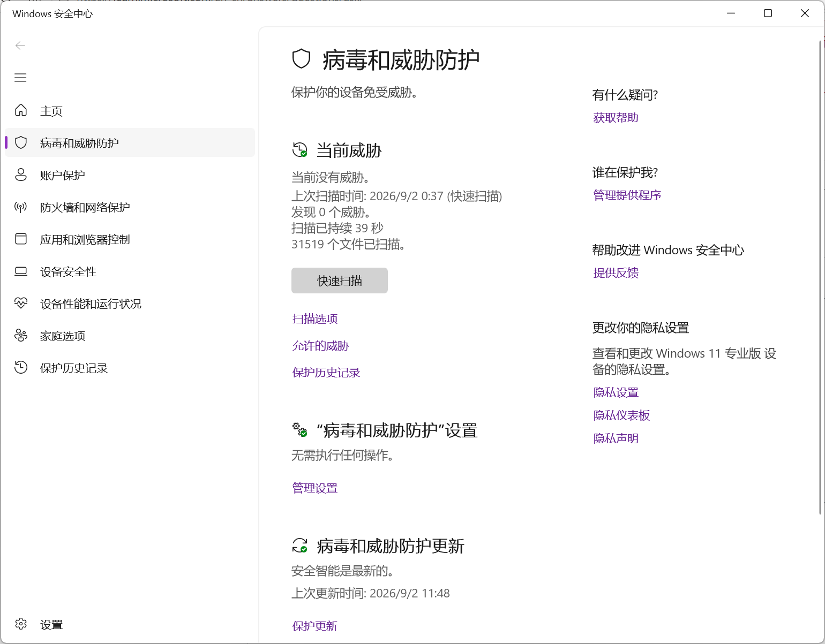Click the 设置 gear icon
Viewport: 825px width, 644px height.
point(21,624)
